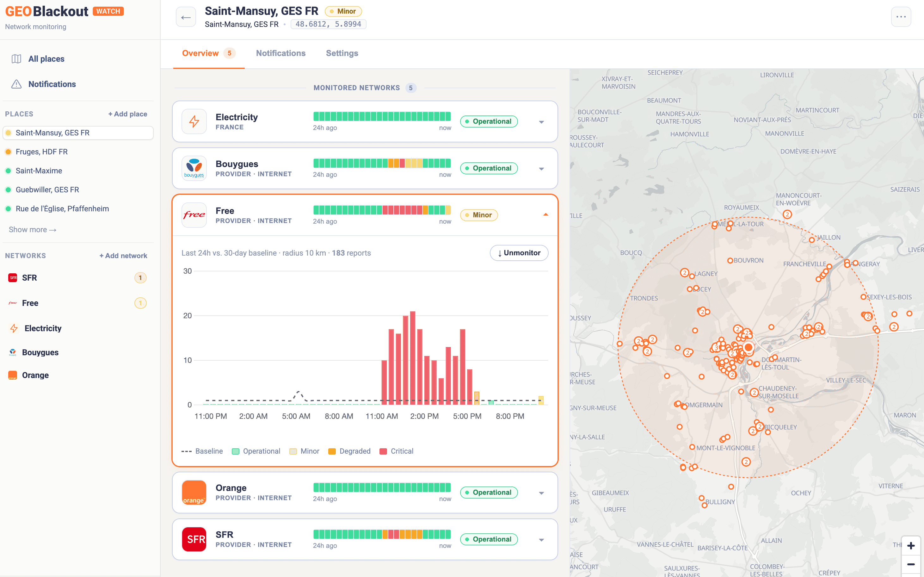This screenshot has width=924, height=577.
Task: Click map marker at Bouvron
Action: pos(730,260)
